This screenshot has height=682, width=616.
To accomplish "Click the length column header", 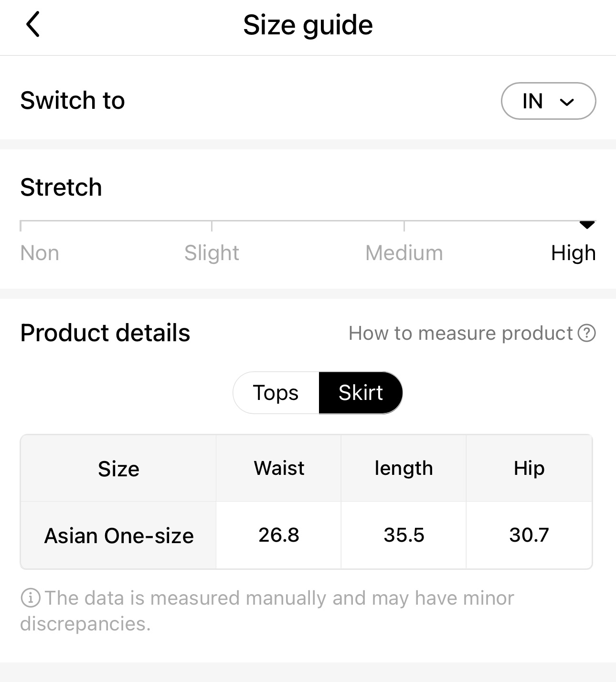I will pyautogui.click(x=404, y=468).
